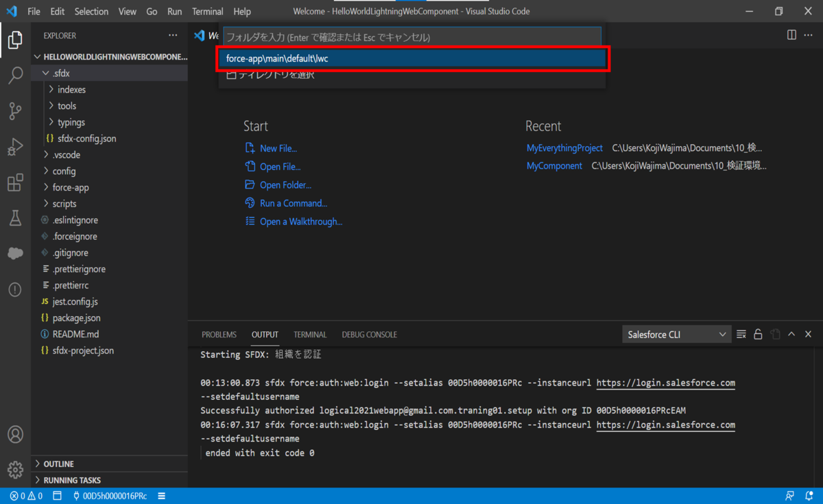
Task: Click the folder path input field
Action: click(x=412, y=37)
